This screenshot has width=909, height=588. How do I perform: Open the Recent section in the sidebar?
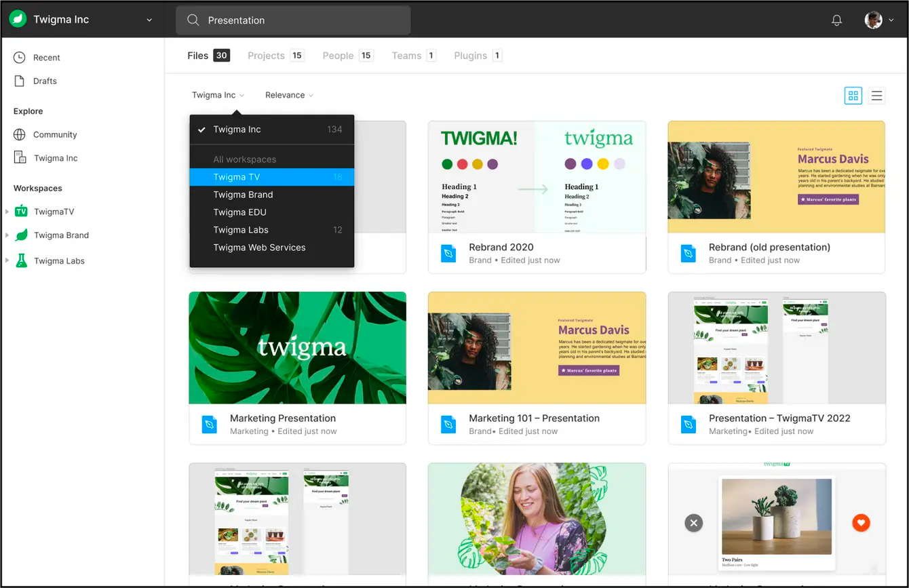pyautogui.click(x=45, y=58)
